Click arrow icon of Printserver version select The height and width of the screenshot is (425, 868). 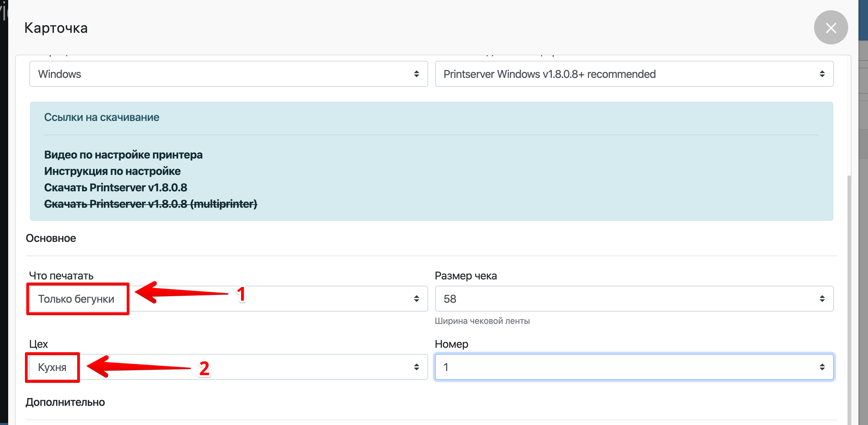pyautogui.click(x=822, y=74)
